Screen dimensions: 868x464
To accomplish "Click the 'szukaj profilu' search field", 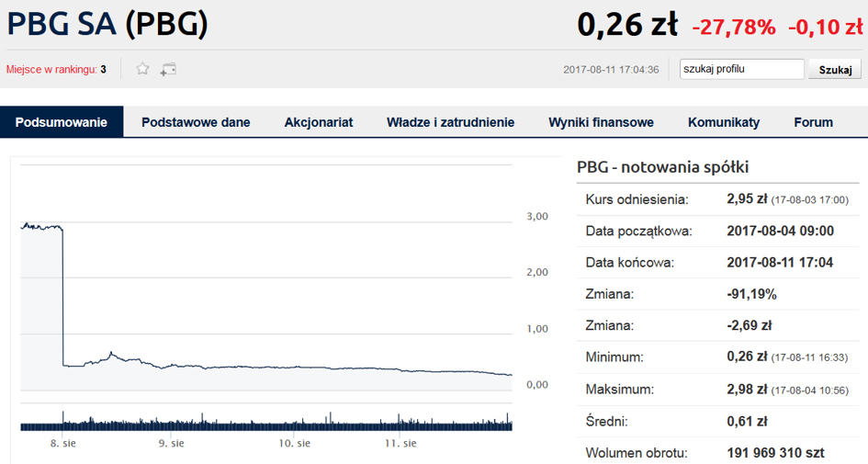I will coord(742,69).
